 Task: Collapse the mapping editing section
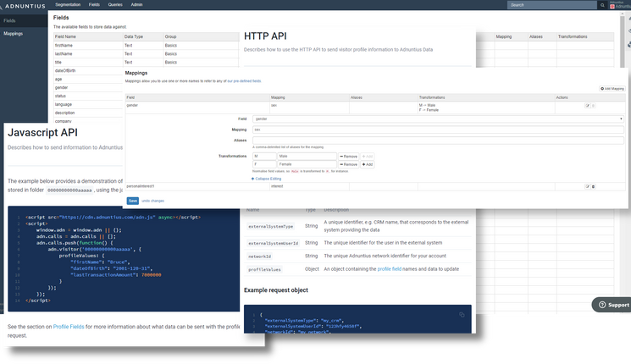(267, 179)
